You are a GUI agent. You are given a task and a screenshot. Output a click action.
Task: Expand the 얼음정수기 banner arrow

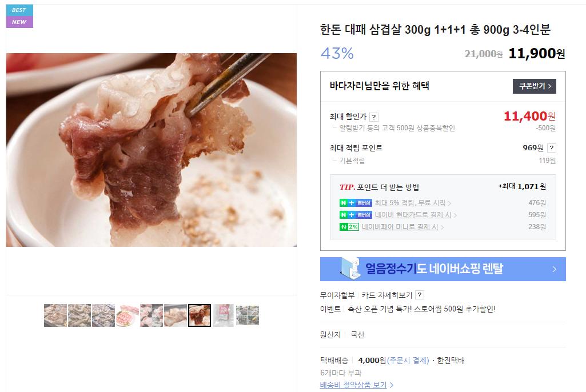555,269
